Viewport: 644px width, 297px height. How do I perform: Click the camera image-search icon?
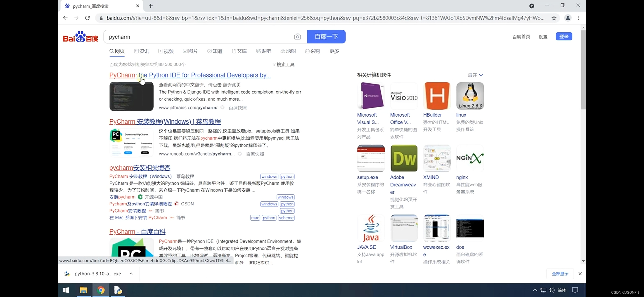tap(297, 37)
